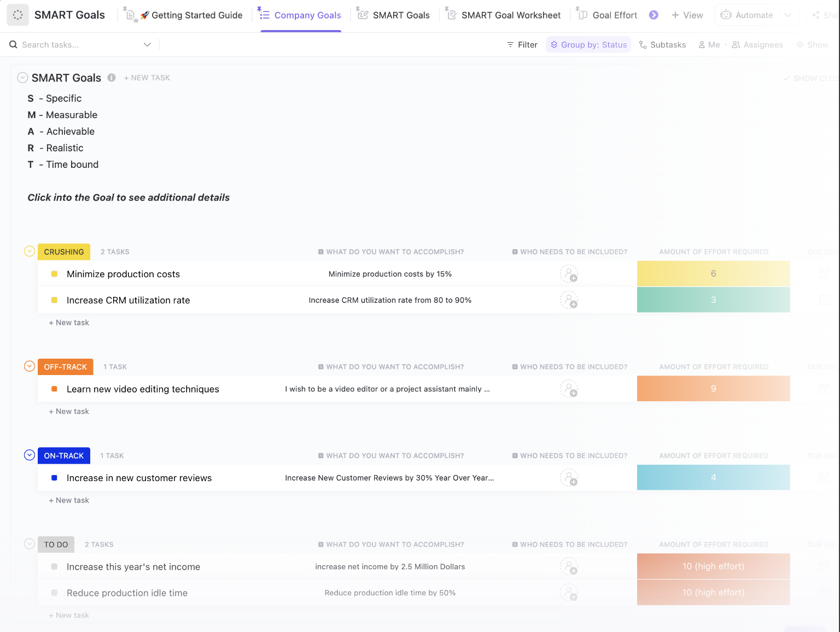Switch to the SMART Goal Worksheet tab
The width and height of the screenshot is (840, 632).
coord(510,15)
